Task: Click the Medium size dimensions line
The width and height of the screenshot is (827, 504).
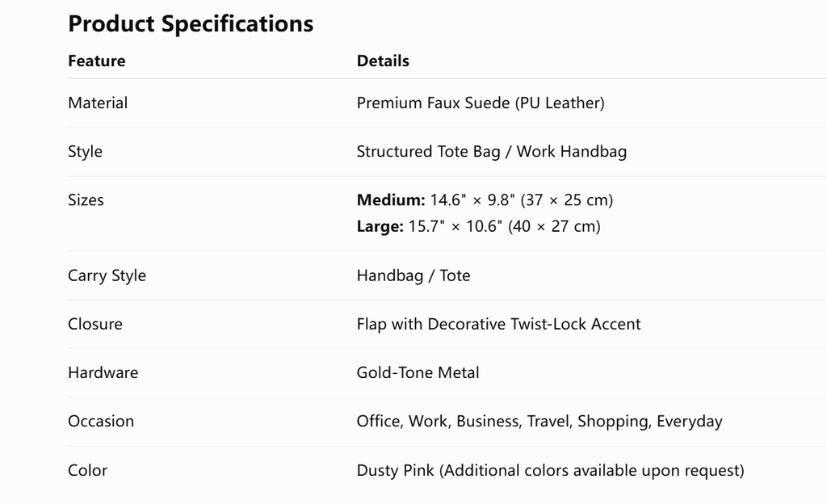Action: tap(485, 200)
